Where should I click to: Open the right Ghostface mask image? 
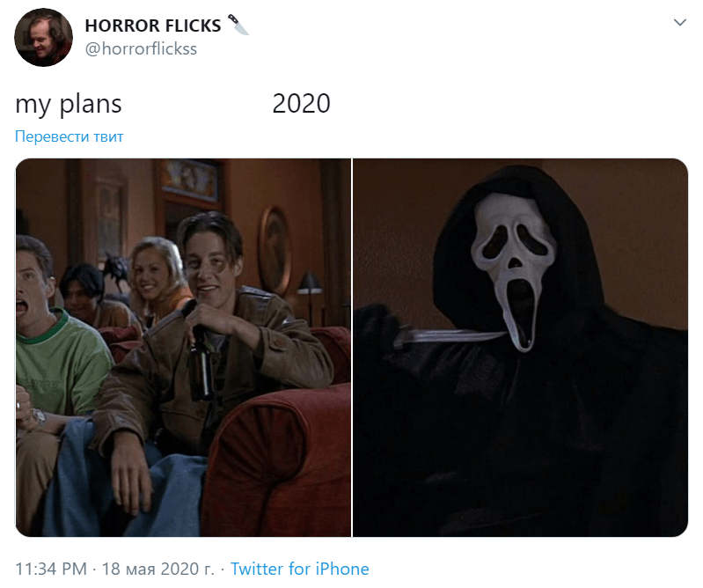click(521, 347)
